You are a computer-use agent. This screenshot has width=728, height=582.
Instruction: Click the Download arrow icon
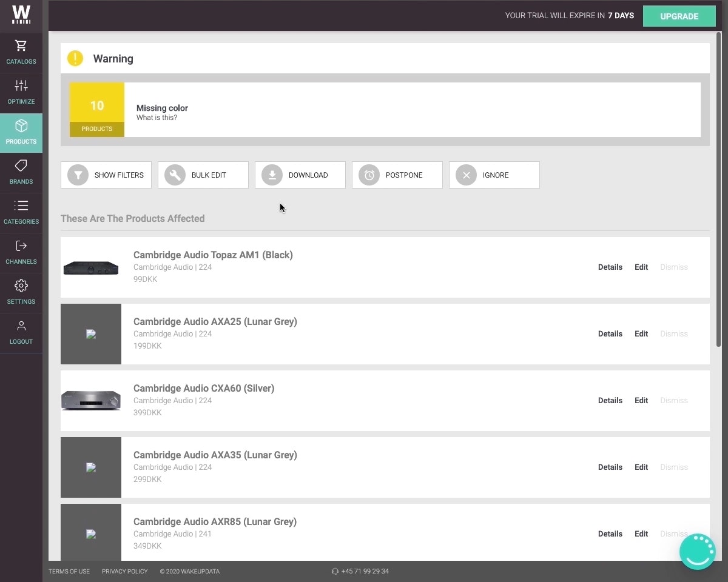pos(272,175)
